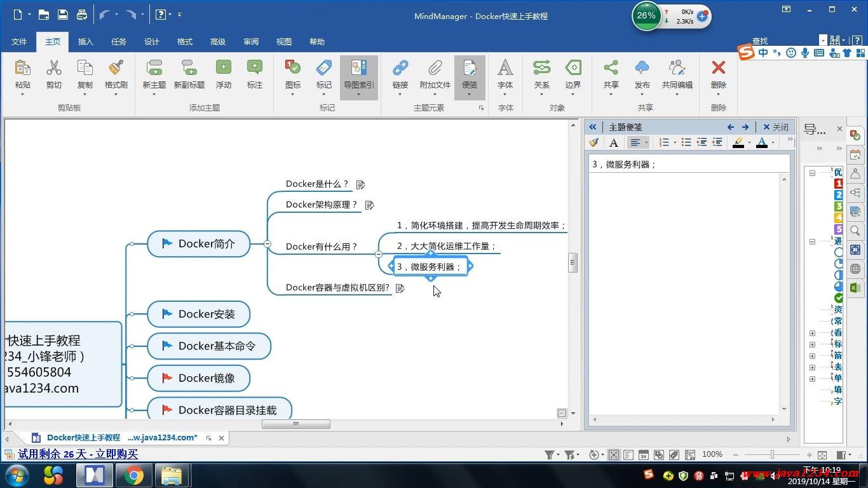868x488 pixels.
Task: Click the Share (共享) icon
Action: pyautogui.click(x=611, y=67)
